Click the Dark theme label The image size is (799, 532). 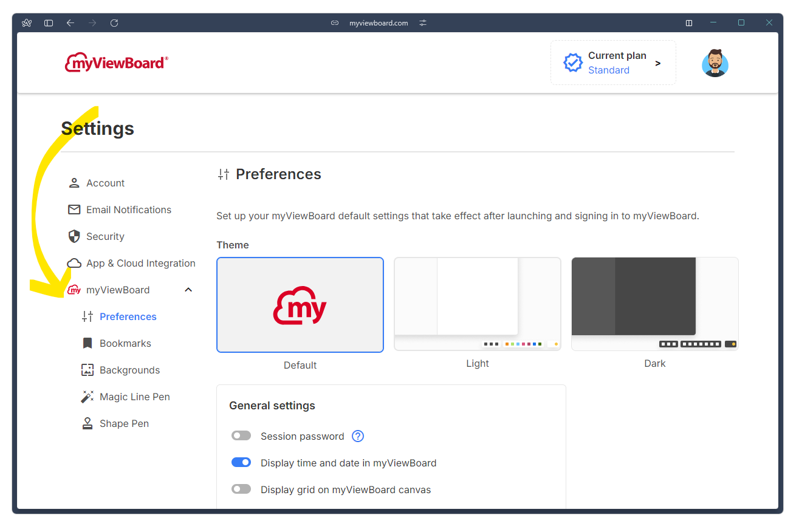tap(655, 364)
